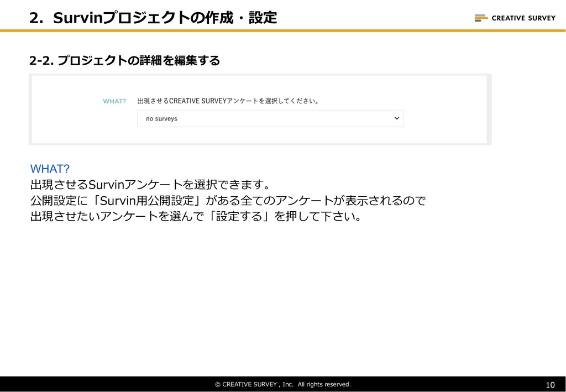Click the CREATIVE SURVEY logo icon
Viewport: 566px width, 392px height.
point(481,18)
